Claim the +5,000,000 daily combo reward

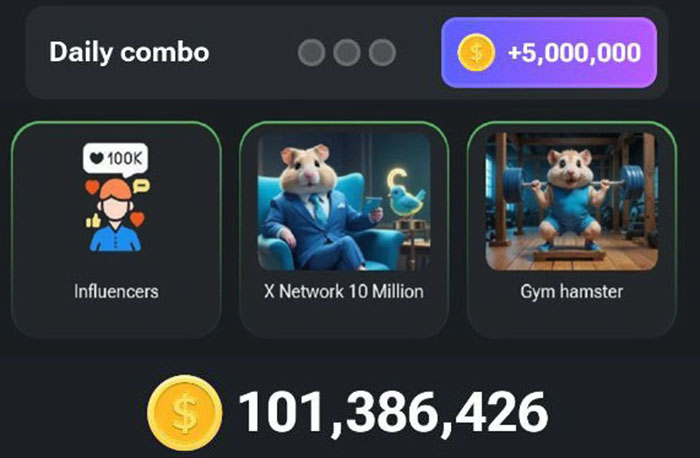[x=549, y=53]
